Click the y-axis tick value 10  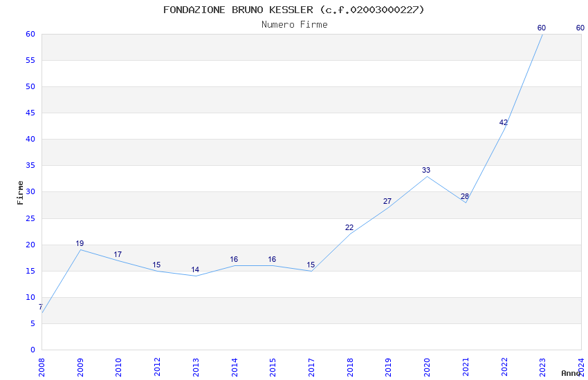(x=30, y=297)
